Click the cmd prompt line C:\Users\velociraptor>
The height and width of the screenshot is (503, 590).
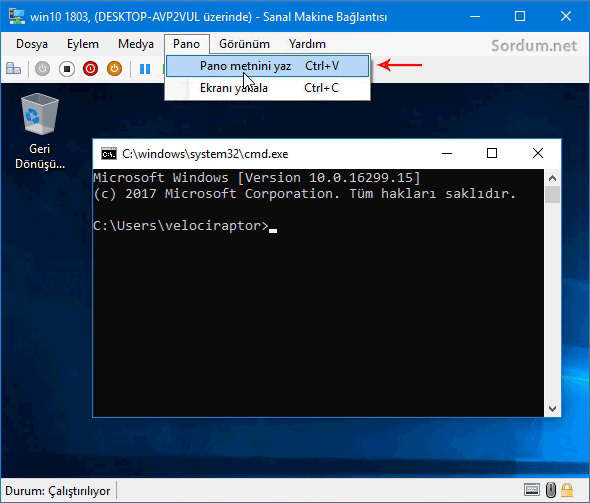click(x=181, y=226)
